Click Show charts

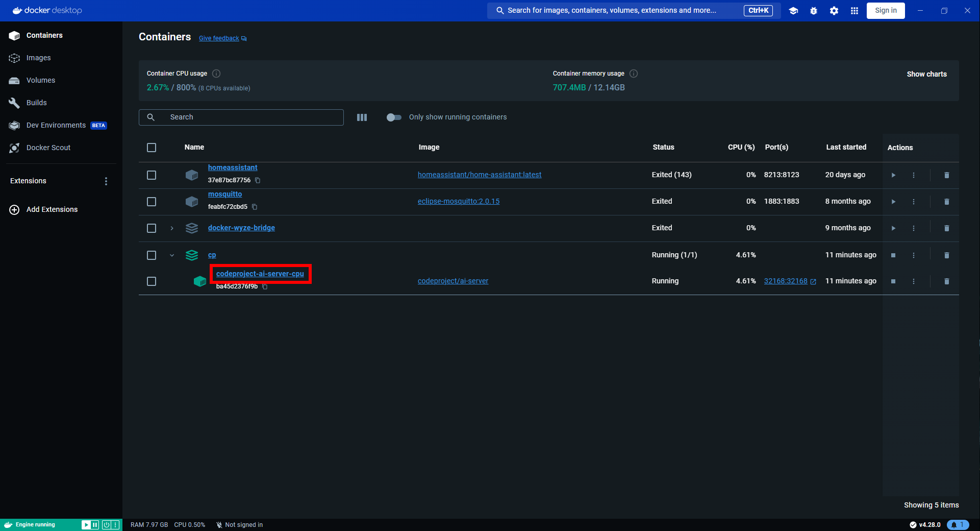pos(926,74)
